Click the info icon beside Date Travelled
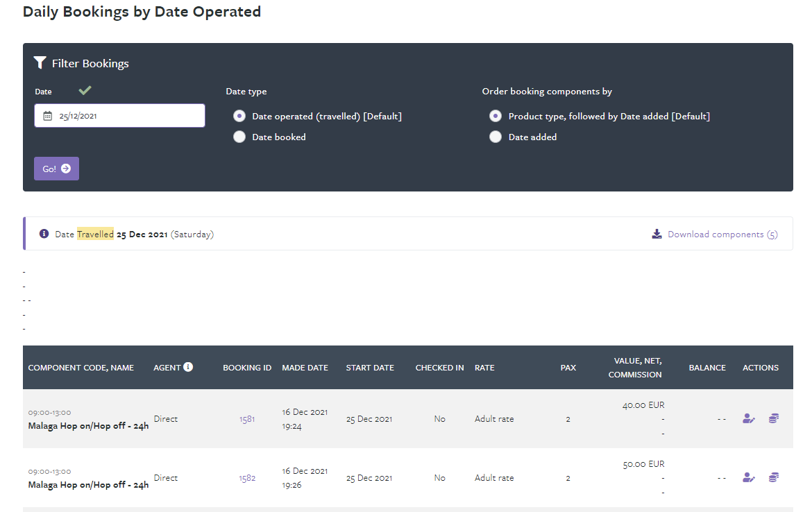The width and height of the screenshot is (812, 512). point(44,234)
